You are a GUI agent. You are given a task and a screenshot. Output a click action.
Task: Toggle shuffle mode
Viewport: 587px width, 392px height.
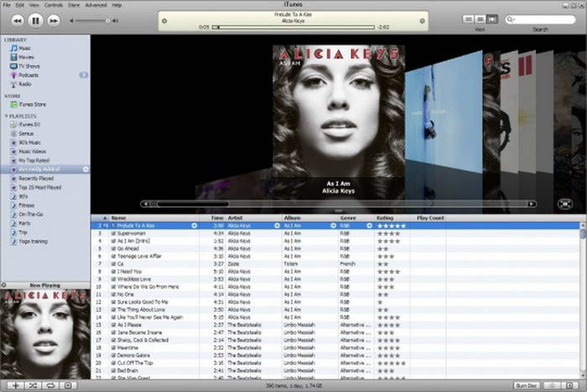[x=33, y=385]
